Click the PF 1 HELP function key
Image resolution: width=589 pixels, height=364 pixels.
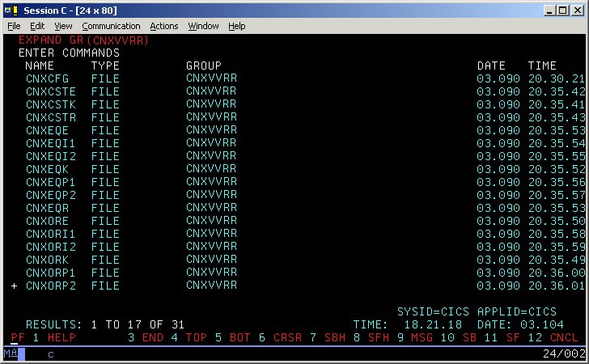coord(42,337)
